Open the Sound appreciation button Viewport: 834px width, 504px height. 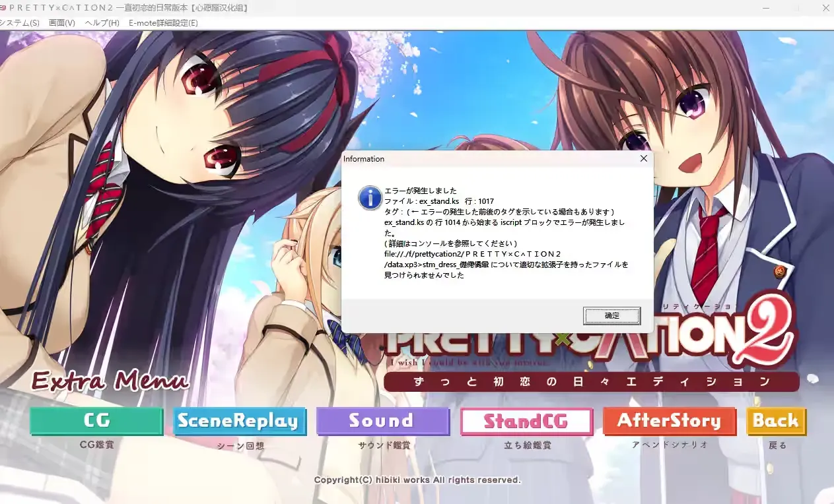(383, 421)
